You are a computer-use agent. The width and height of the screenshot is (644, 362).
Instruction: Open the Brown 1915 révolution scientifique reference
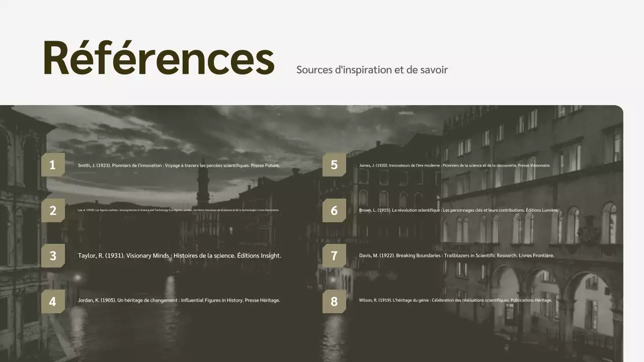pos(458,210)
